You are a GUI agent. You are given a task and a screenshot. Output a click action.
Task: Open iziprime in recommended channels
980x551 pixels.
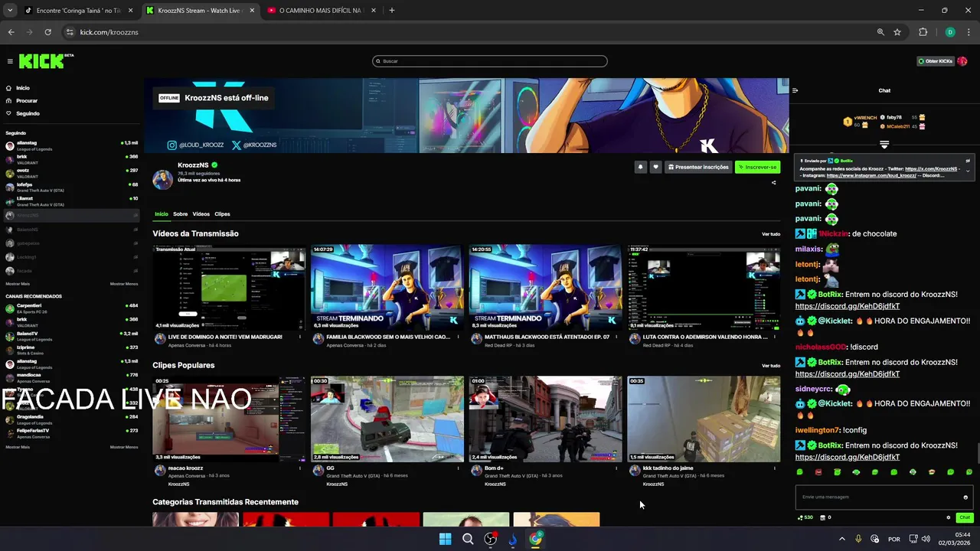(71, 349)
